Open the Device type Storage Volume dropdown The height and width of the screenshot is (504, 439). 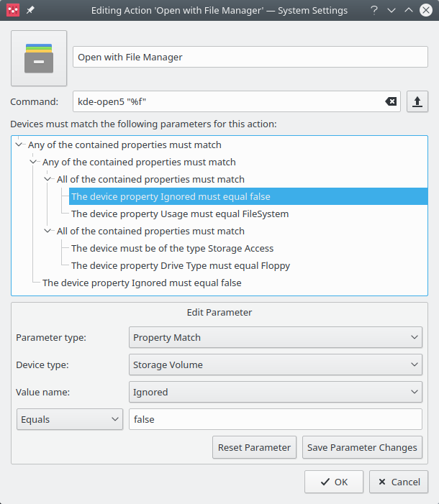tap(275, 365)
